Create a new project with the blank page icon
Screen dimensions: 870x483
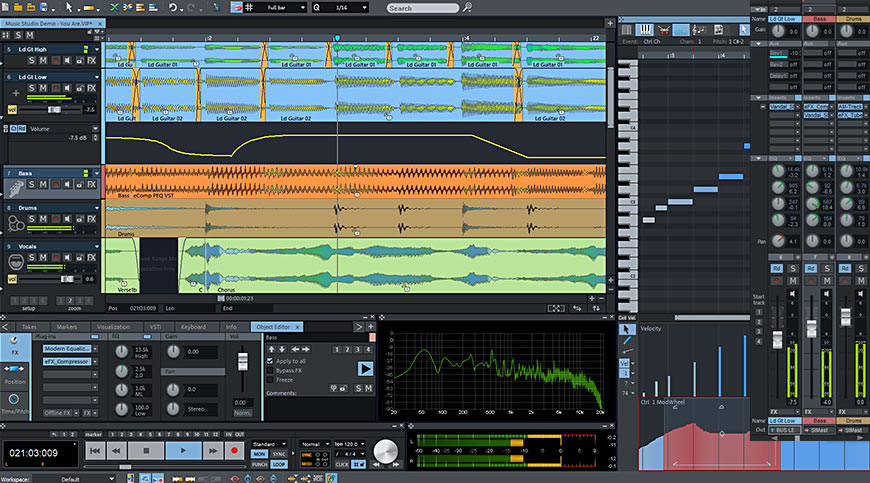point(6,7)
